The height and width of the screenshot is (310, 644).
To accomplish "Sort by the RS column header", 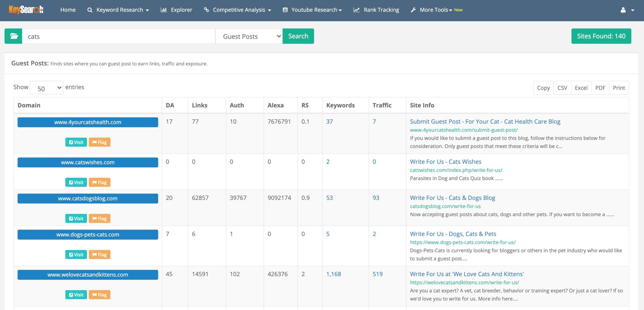I will (310, 105).
